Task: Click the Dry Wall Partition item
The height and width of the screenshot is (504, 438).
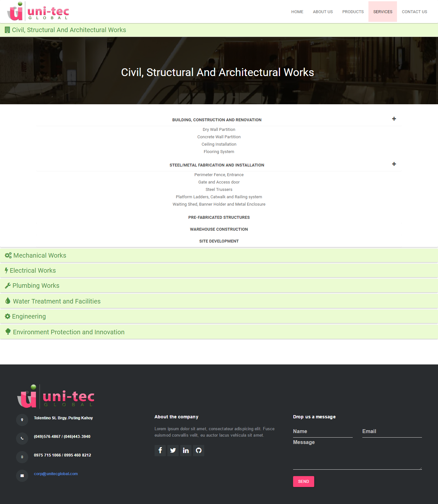Action: pos(219,130)
